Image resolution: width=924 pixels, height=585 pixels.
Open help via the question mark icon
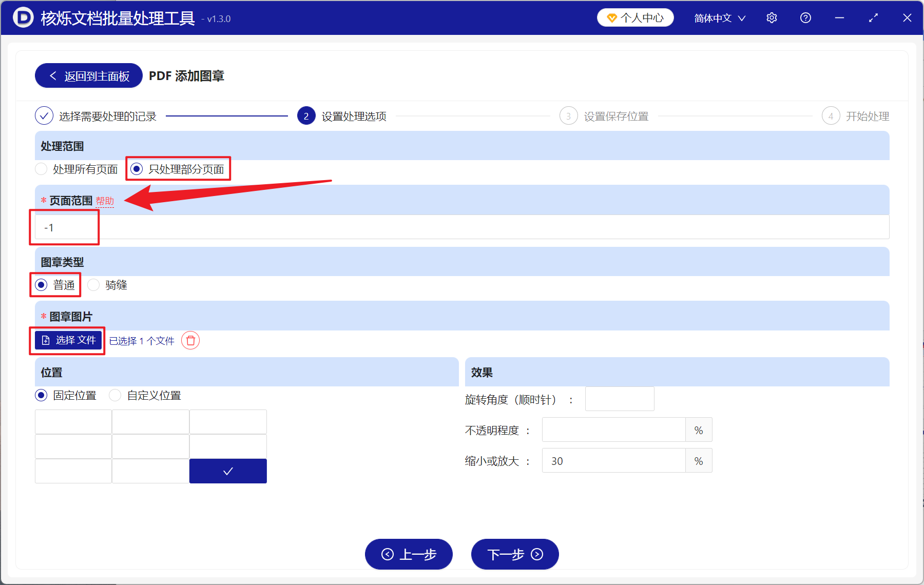point(805,17)
